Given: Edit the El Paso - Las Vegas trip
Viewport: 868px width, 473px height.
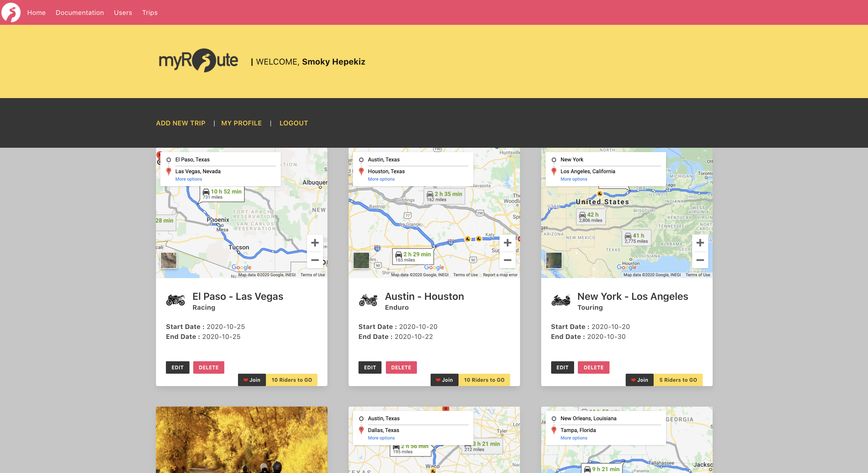Looking at the screenshot, I should (178, 367).
